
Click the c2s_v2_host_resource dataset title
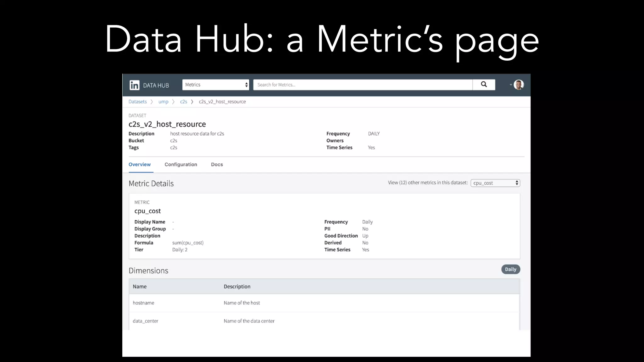167,124
